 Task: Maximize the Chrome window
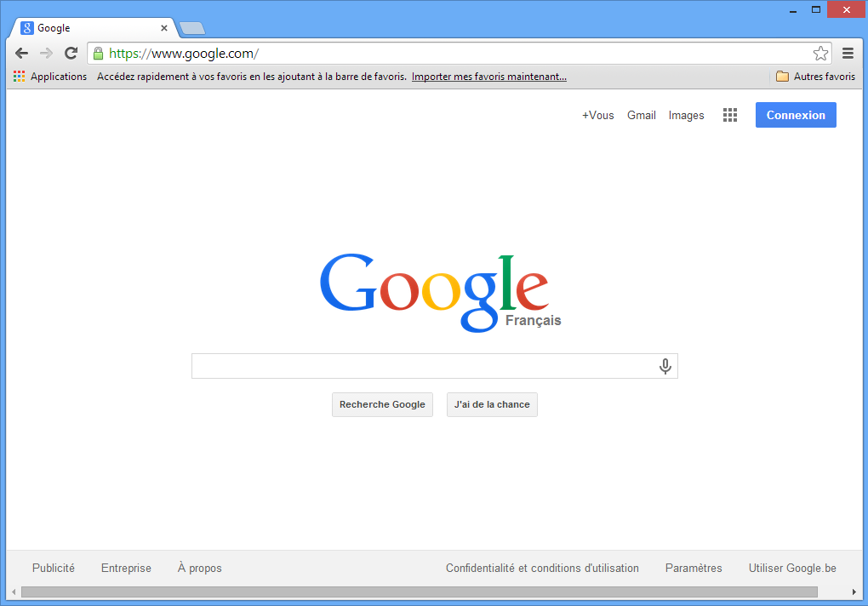(815, 9)
